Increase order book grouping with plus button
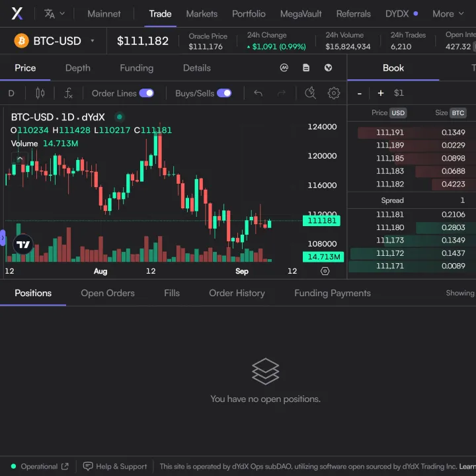476x476 pixels. [x=381, y=93]
